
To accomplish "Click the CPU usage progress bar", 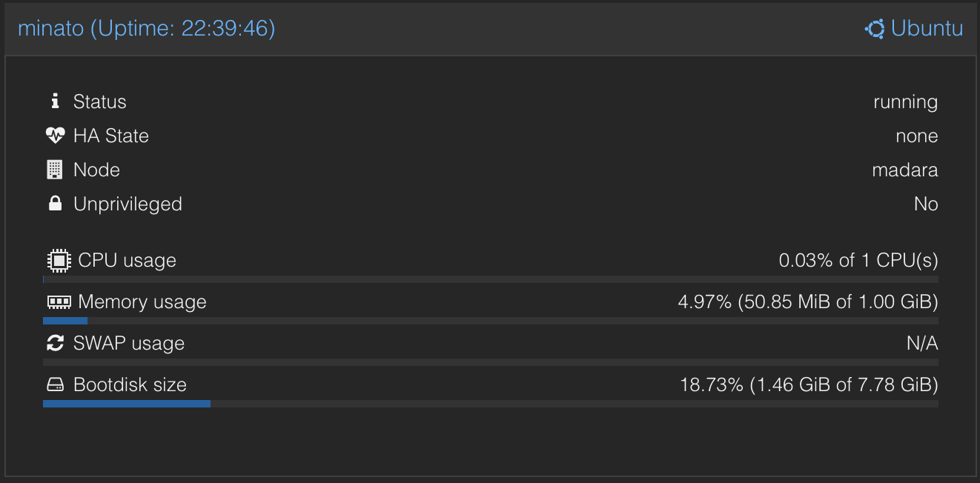I will tap(491, 279).
